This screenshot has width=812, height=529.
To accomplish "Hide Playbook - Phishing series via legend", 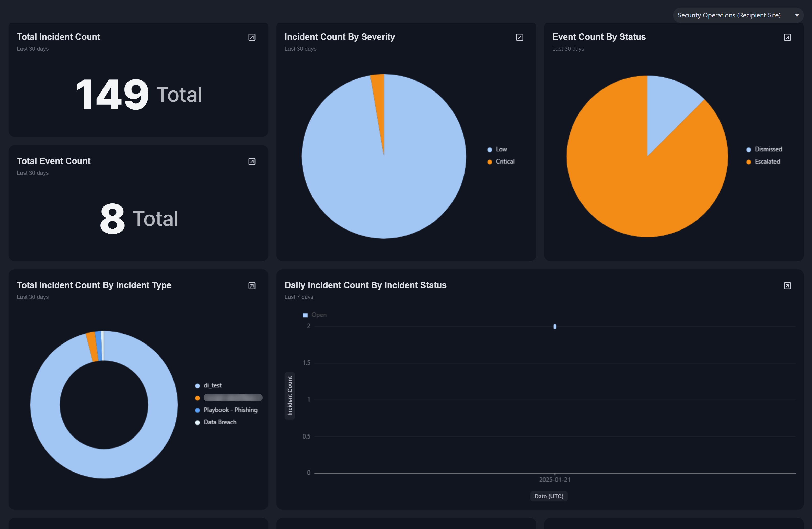I will pyautogui.click(x=230, y=410).
